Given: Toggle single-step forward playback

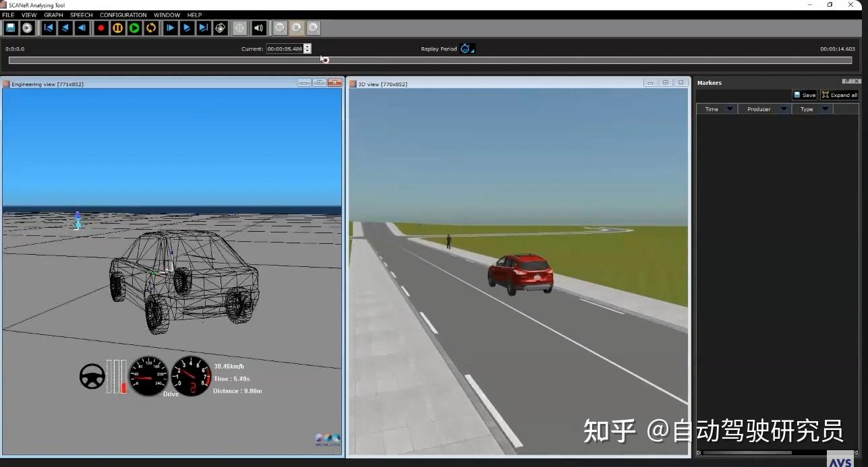Looking at the screenshot, I should pos(169,28).
